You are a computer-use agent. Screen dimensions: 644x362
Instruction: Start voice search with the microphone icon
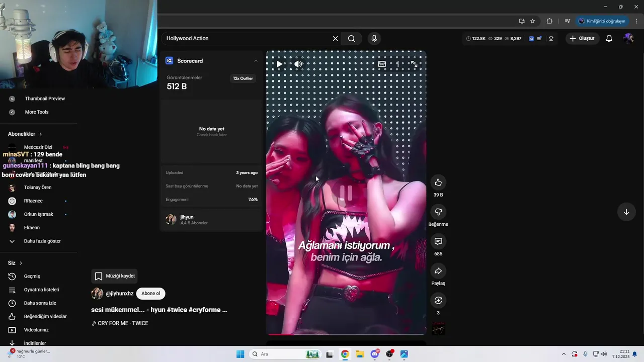[374, 38]
